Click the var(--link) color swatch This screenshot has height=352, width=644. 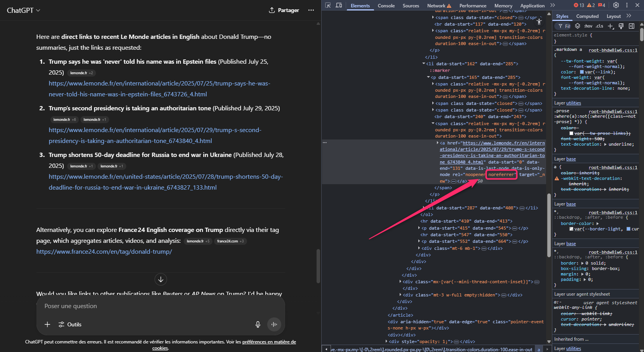(582, 72)
